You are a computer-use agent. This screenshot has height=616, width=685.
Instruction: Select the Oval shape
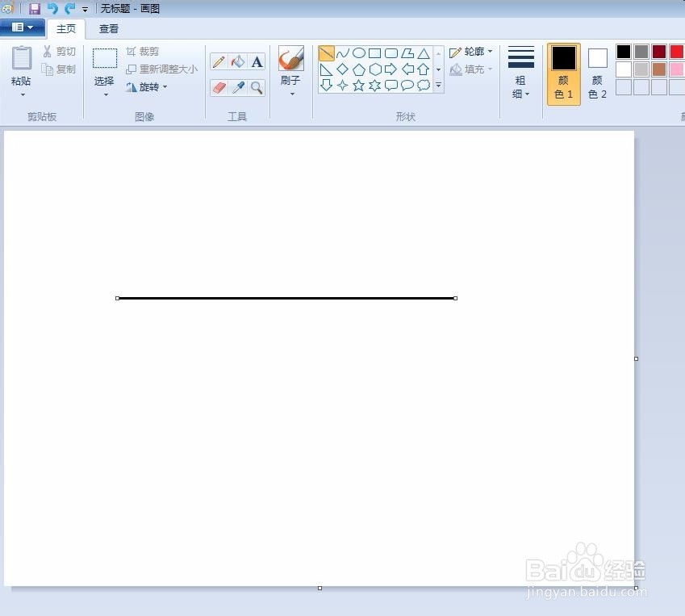coord(359,53)
